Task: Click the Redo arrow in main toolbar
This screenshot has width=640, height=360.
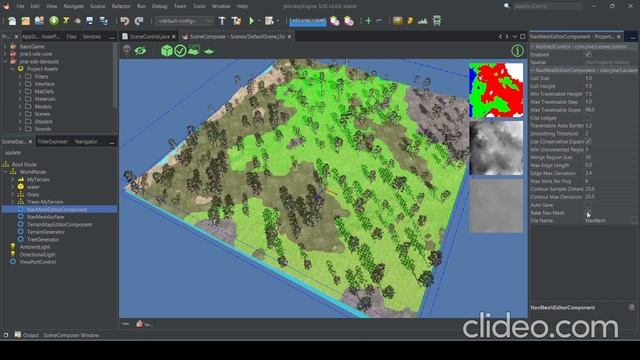Action: (139, 21)
